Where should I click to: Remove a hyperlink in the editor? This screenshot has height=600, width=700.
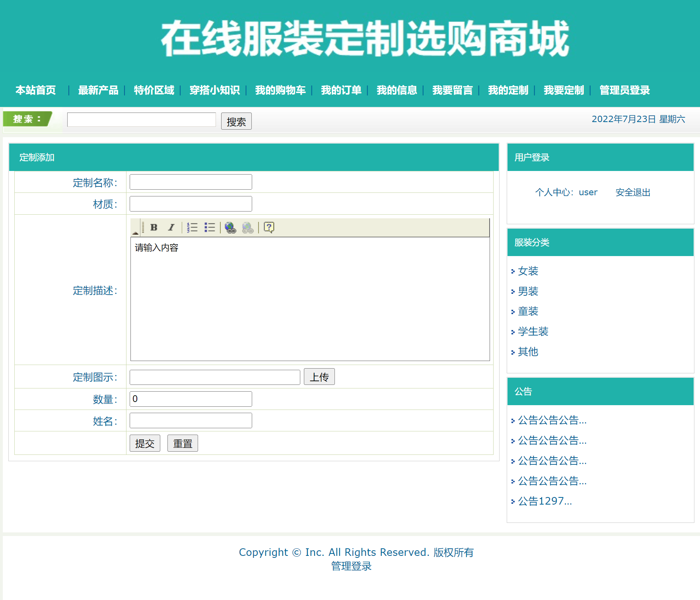pyautogui.click(x=247, y=227)
